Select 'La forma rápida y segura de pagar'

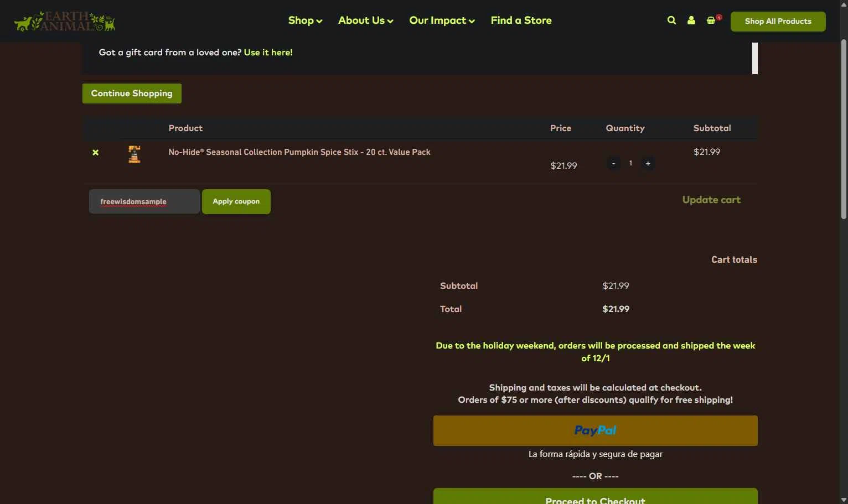click(595, 454)
